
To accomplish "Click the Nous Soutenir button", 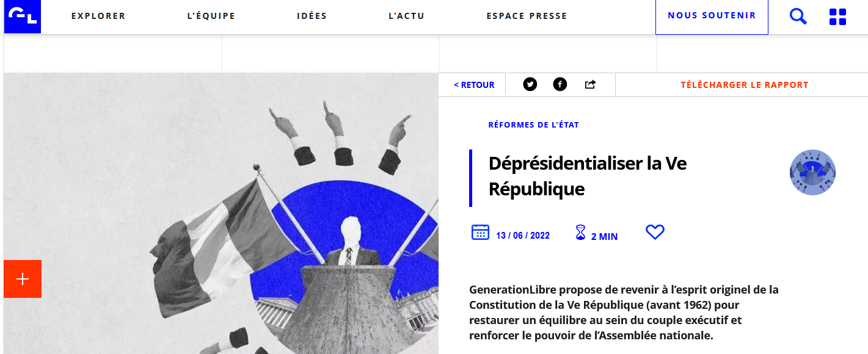I will (x=712, y=16).
